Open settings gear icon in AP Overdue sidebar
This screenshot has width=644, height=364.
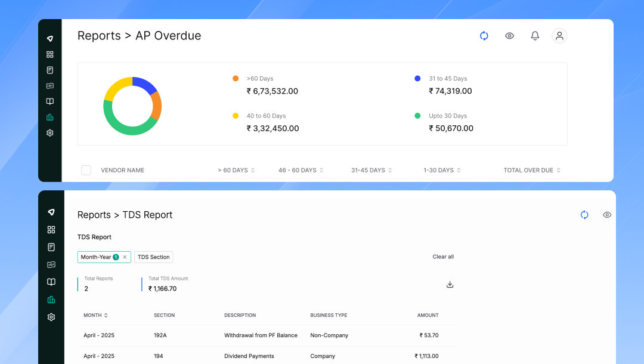point(49,132)
